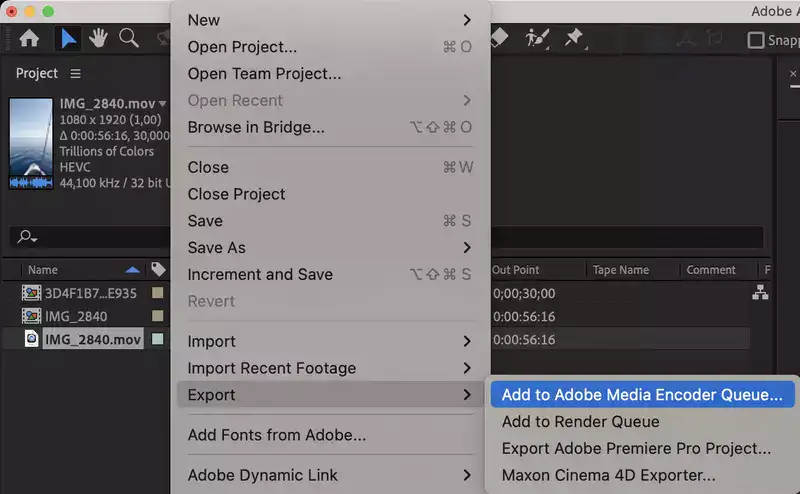
Task: Open the New submenu
Action: (x=330, y=20)
